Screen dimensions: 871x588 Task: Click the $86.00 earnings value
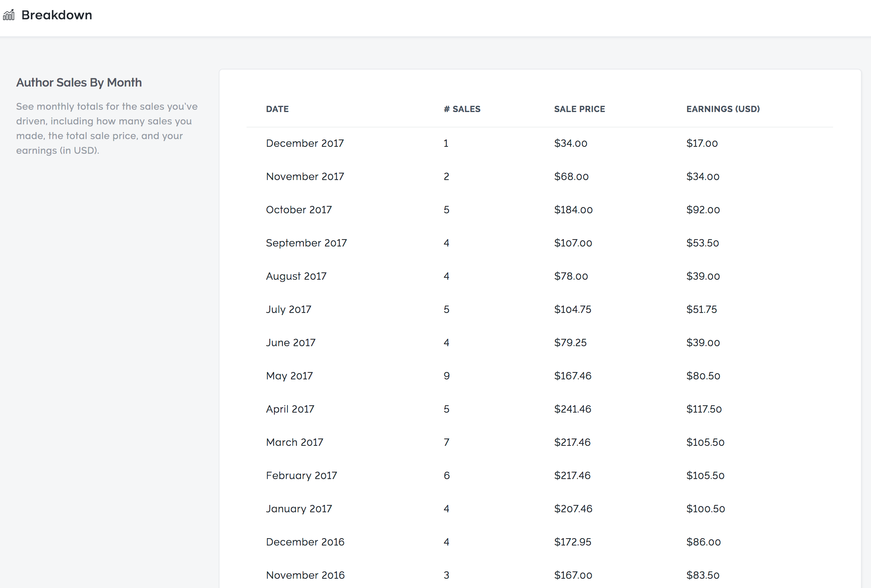point(703,542)
